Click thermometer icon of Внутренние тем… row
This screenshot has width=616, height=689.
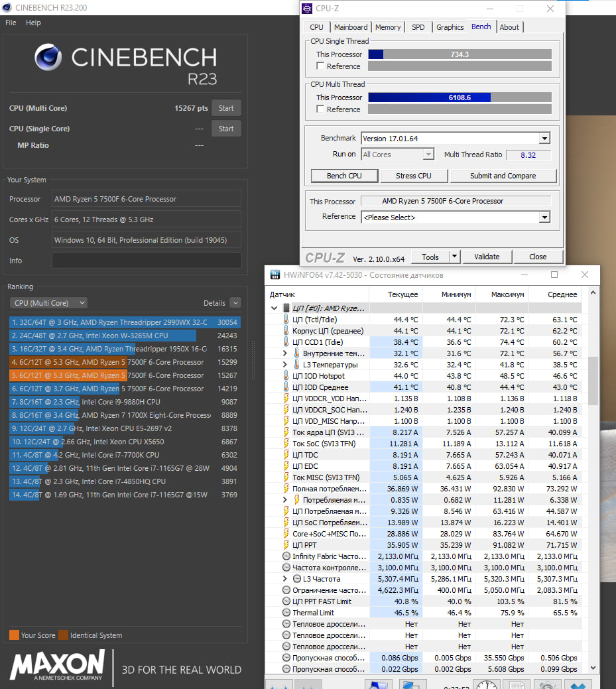click(x=296, y=353)
